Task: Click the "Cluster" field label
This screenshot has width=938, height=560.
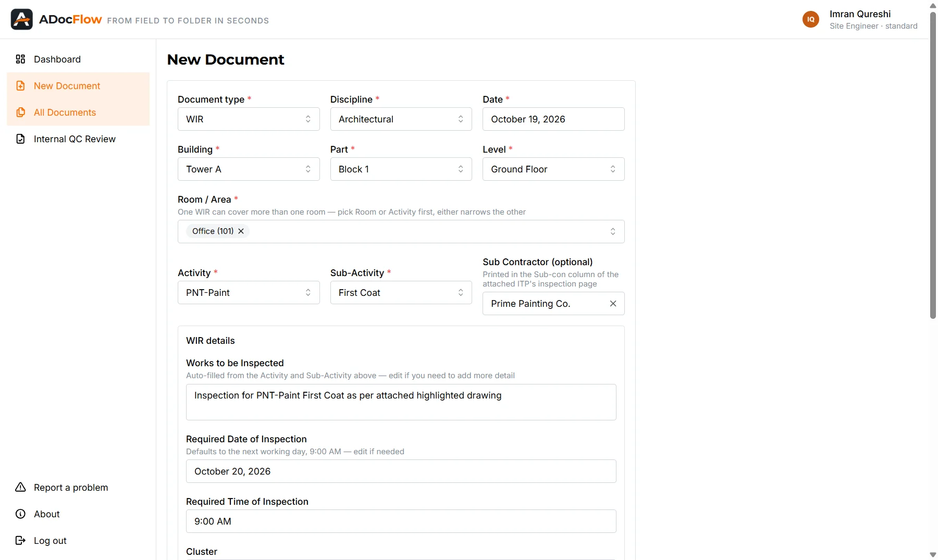Action: tap(202, 551)
